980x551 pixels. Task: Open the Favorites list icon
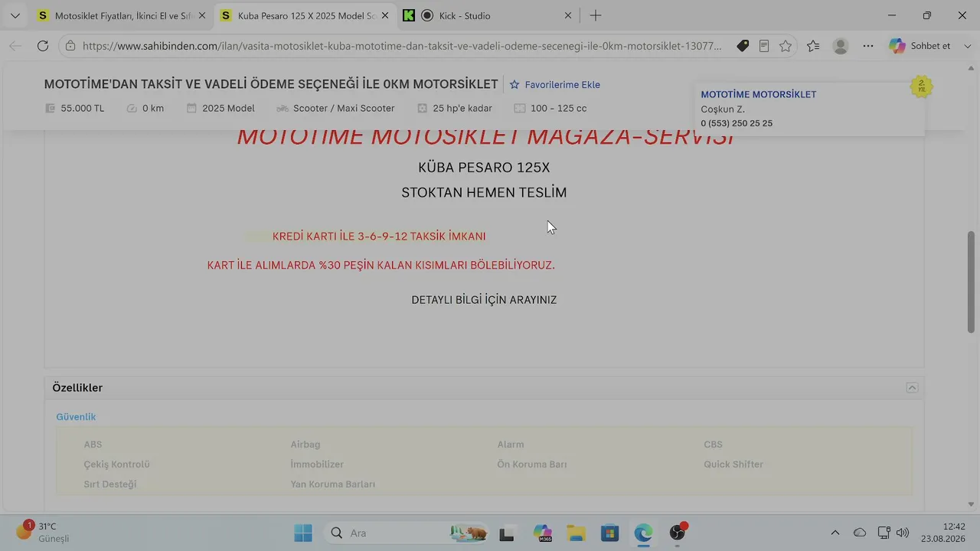pyautogui.click(x=813, y=46)
